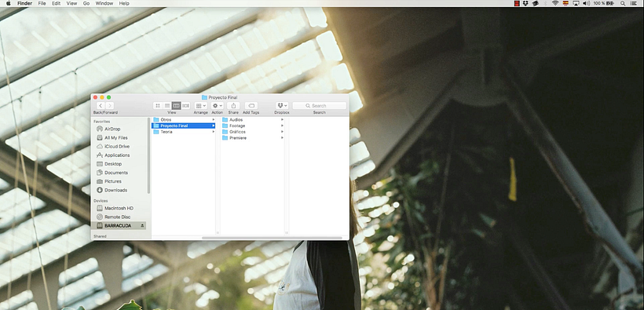Click the Add Tags icon
The height and width of the screenshot is (310, 644).
[251, 106]
